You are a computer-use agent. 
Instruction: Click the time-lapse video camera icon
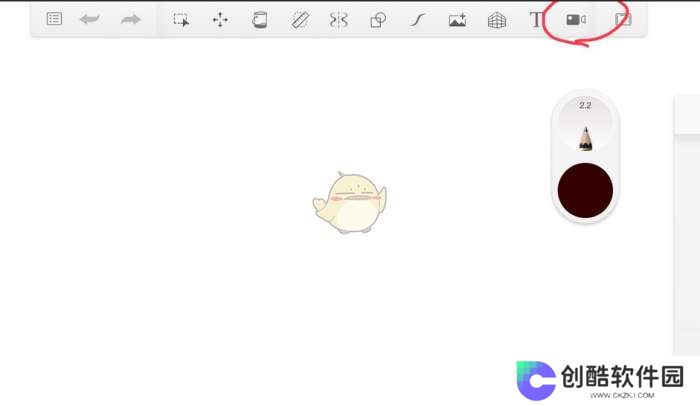[576, 20]
